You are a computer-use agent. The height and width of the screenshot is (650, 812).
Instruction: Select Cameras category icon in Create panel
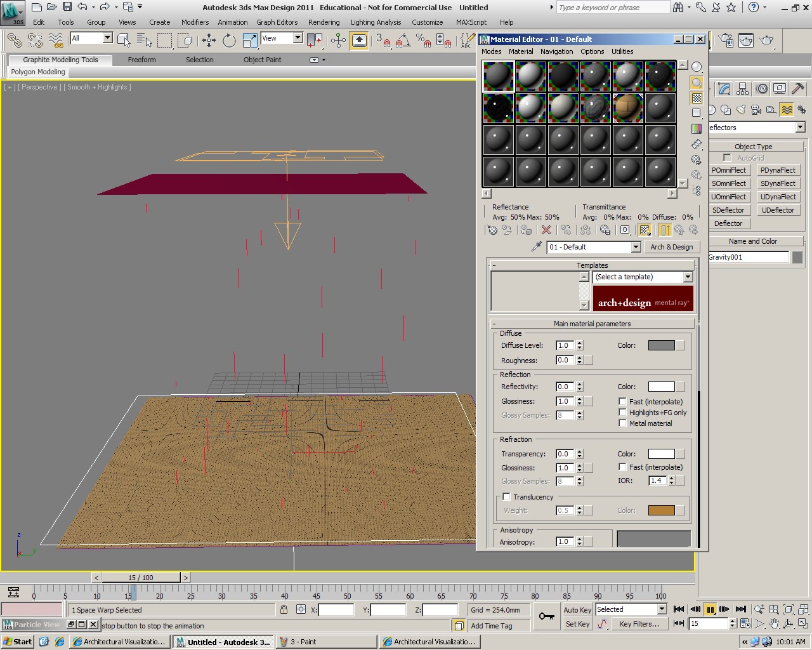coord(756,109)
